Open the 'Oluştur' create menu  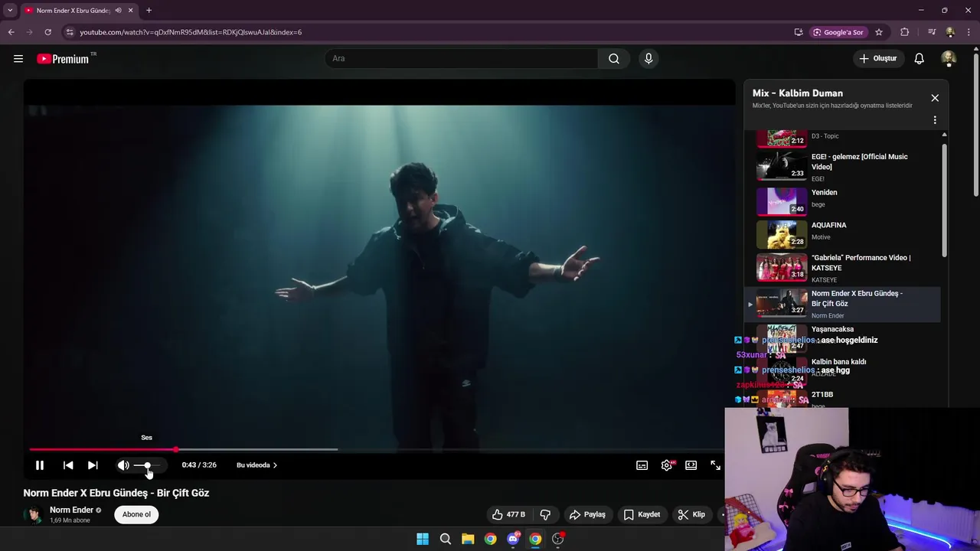(877, 58)
